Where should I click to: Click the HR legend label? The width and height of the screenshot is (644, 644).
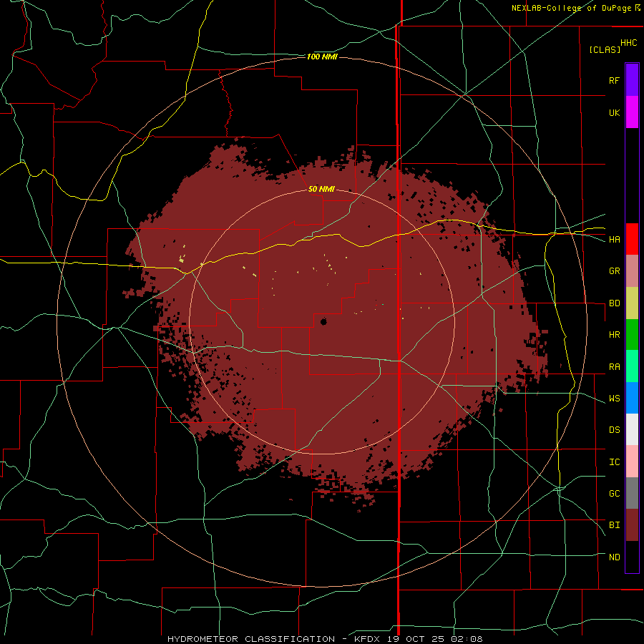(x=615, y=335)
